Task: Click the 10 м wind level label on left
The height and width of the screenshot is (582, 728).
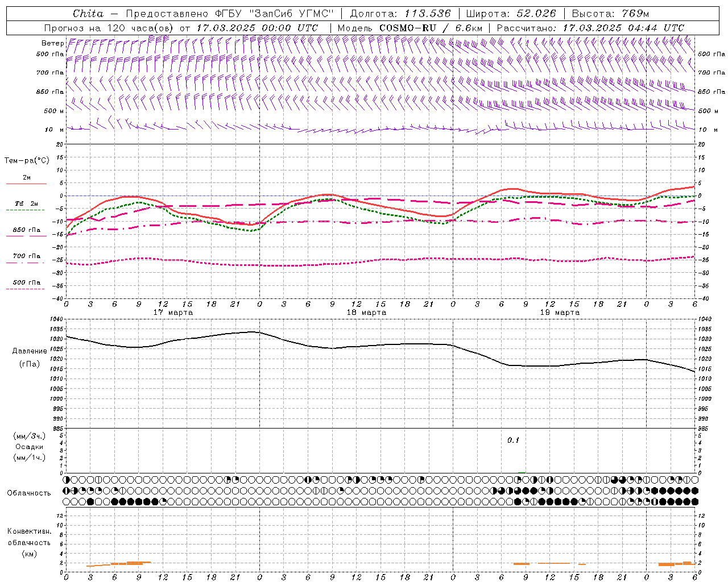Action: click(55, 130)
